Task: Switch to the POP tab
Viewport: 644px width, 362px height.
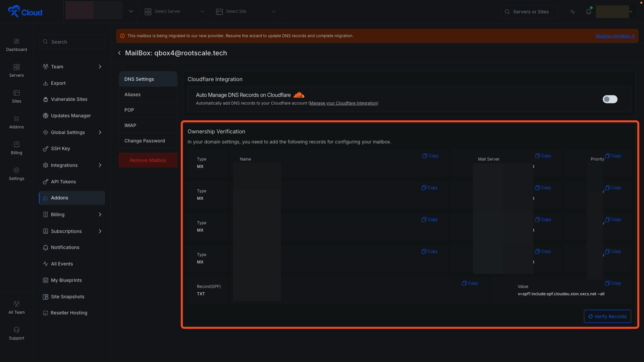Action: pos(148,110)
